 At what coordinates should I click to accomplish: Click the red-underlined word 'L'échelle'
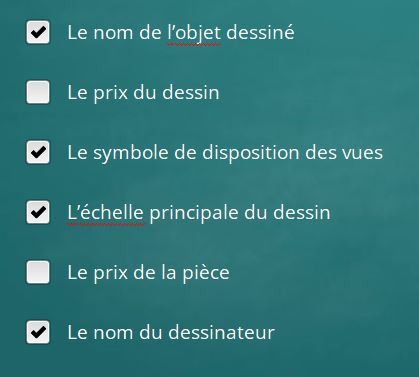pos(105,213)
